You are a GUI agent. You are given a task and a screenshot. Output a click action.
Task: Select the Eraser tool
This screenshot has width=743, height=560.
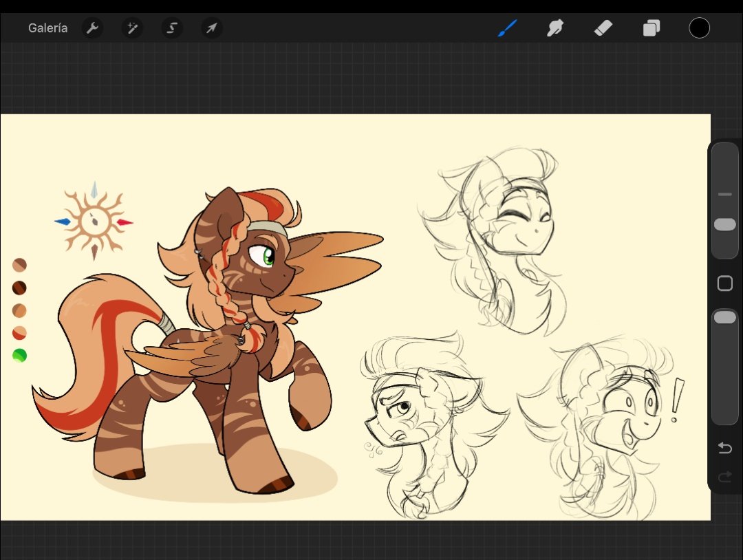tap(603, 28)
